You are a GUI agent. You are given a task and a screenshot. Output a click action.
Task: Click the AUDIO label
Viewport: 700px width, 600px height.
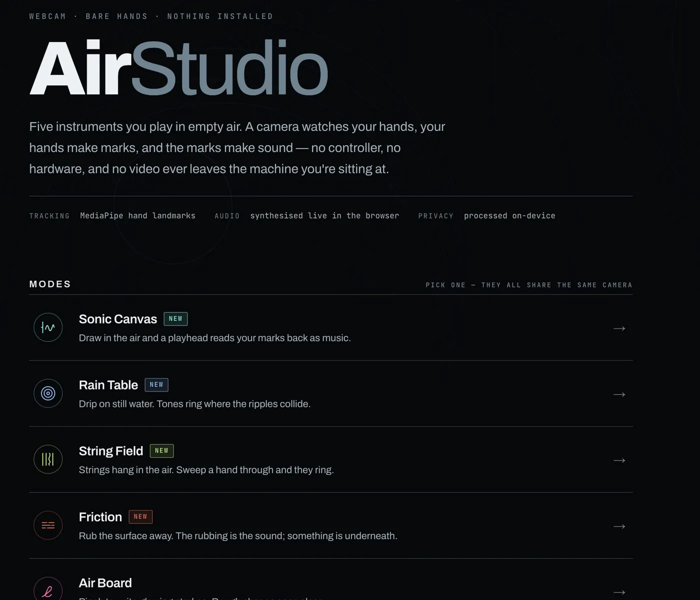pyautogui.click(x=227, y=216)
